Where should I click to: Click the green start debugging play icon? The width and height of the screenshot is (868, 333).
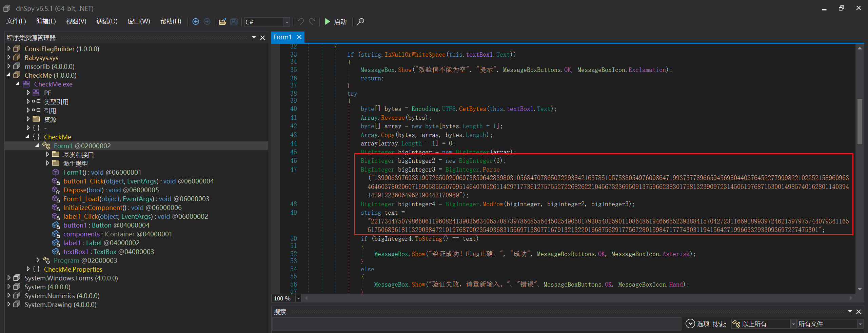[x=327, y=22]
